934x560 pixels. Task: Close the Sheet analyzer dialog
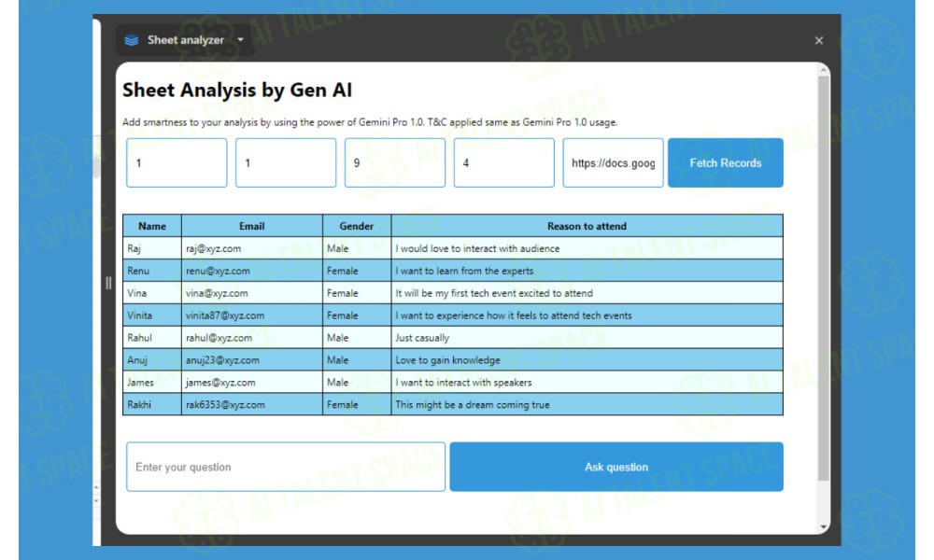coord(819,40)
